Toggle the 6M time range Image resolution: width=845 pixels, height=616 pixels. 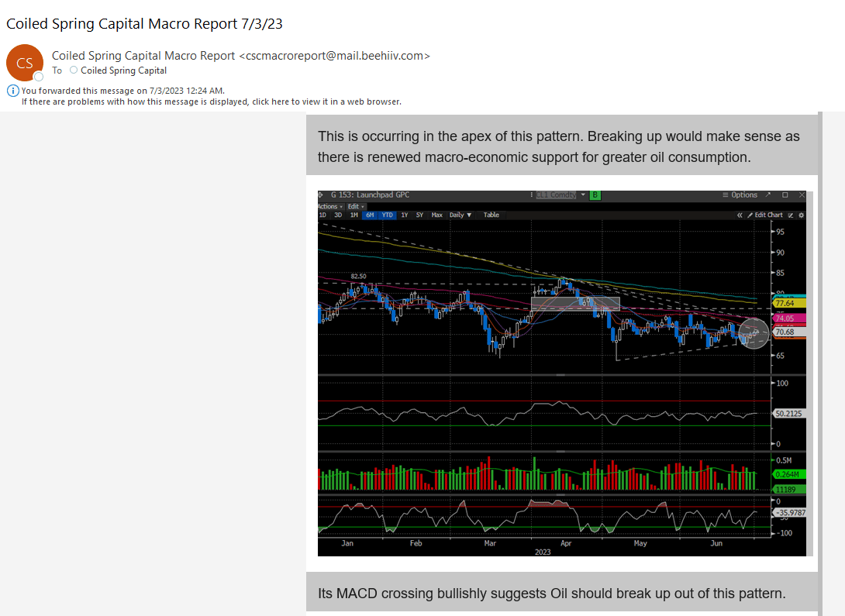[370, 215]
